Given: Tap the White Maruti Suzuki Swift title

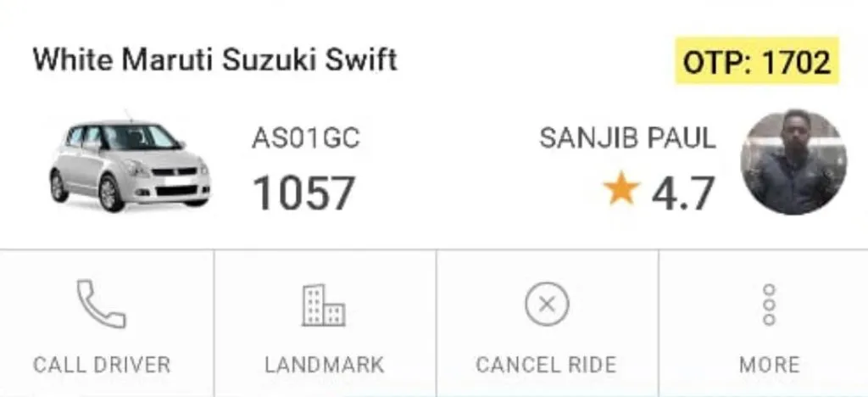Looking at the screenshot, I should (x=214, y=59).
